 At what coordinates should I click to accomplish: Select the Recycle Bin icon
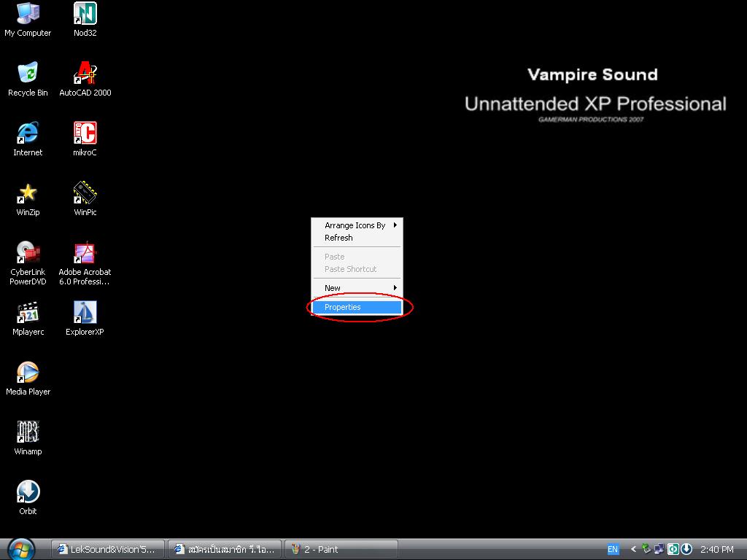[28, 79]
